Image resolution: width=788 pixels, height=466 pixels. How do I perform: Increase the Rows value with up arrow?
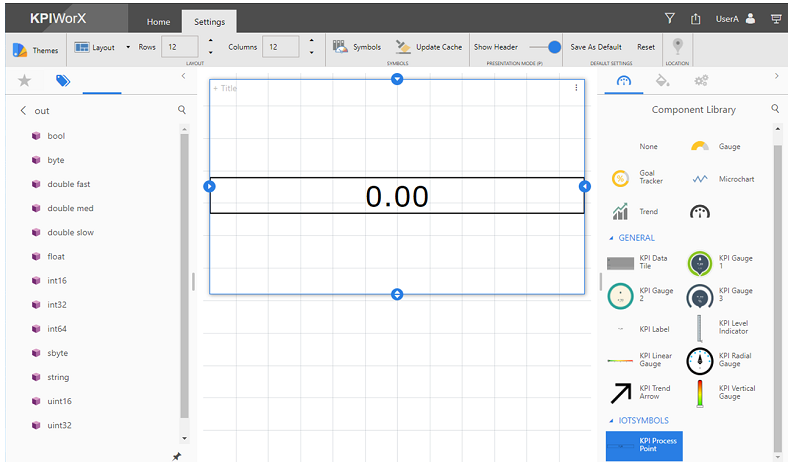coord(210,41)
